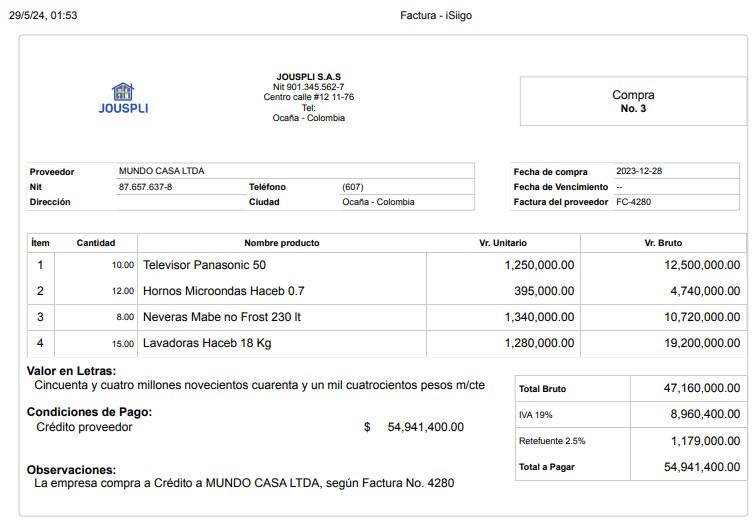Click the 'Total a Pagar' label
The width and height of the screenshot is (756, 529).
point(547,467)
